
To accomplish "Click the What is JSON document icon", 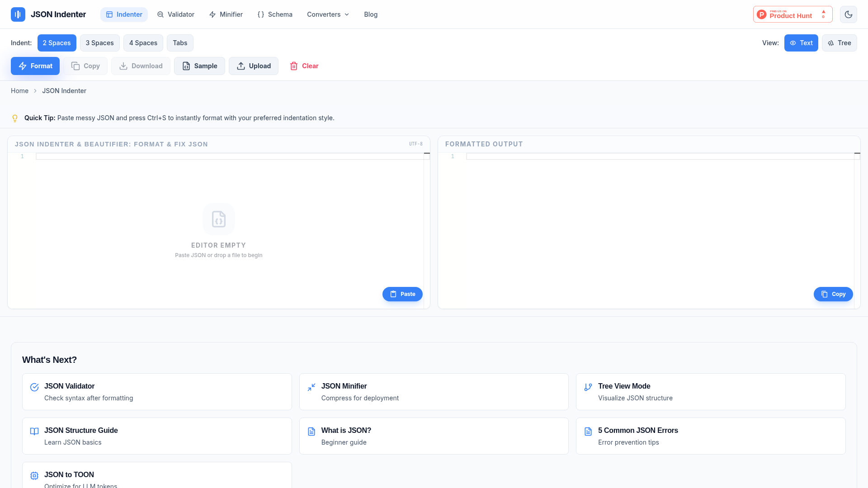I will coord(311,432).
